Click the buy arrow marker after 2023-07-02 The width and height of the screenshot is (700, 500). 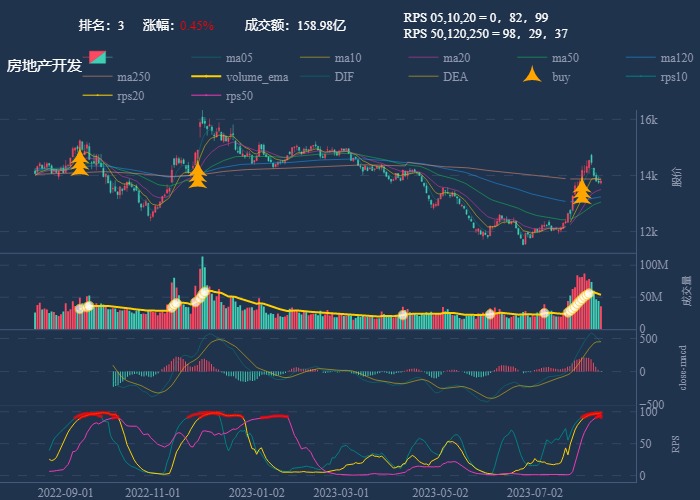(x=582, y=191)
